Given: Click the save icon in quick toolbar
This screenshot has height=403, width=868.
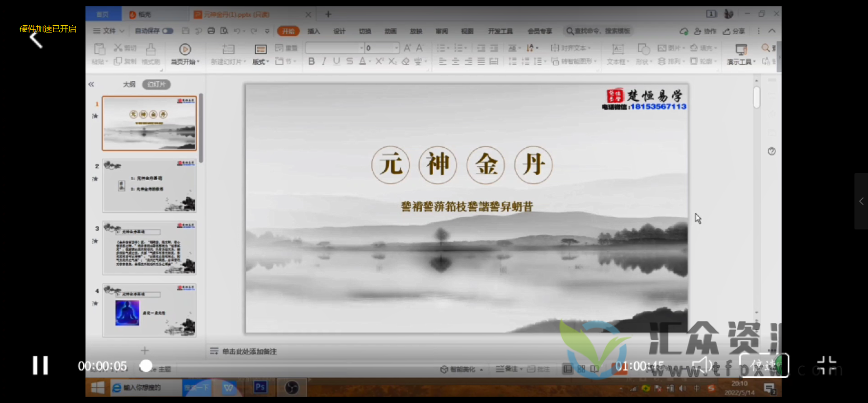Looking at the screenshot, I should 185,31.
